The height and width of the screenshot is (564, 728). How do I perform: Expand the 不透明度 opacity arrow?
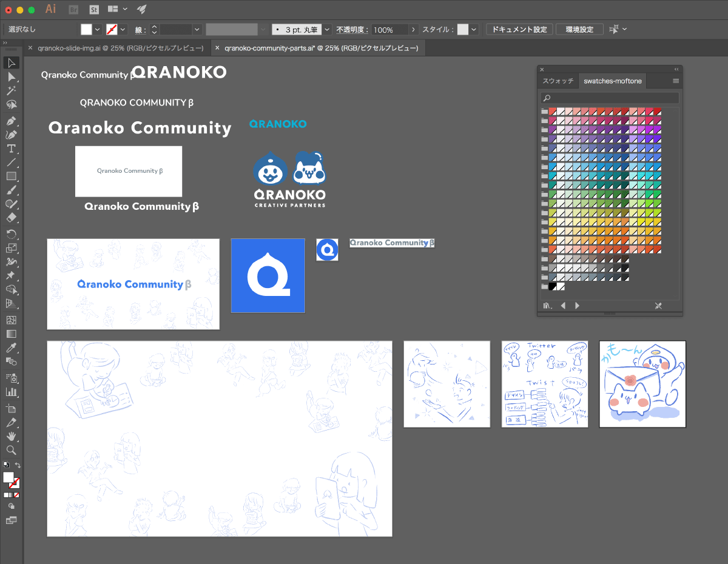[414, 29]
